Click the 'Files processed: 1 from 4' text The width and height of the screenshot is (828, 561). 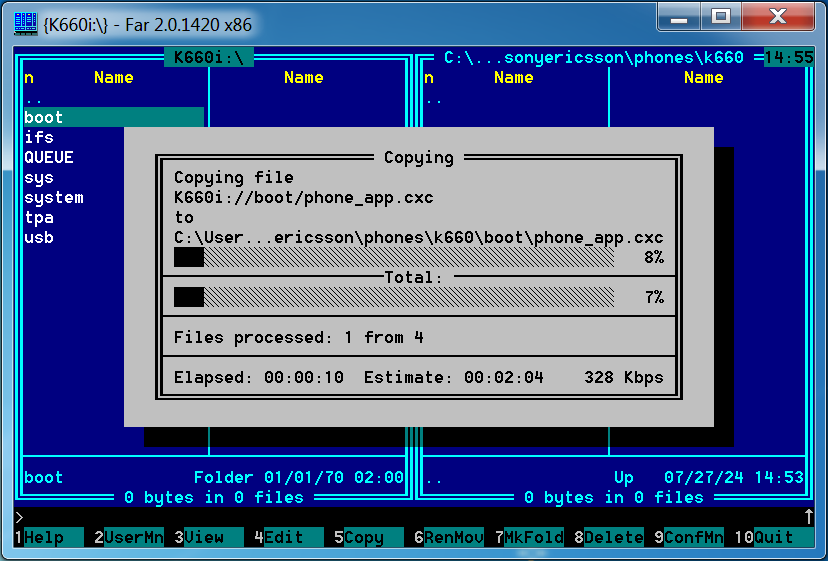[299, 338]
